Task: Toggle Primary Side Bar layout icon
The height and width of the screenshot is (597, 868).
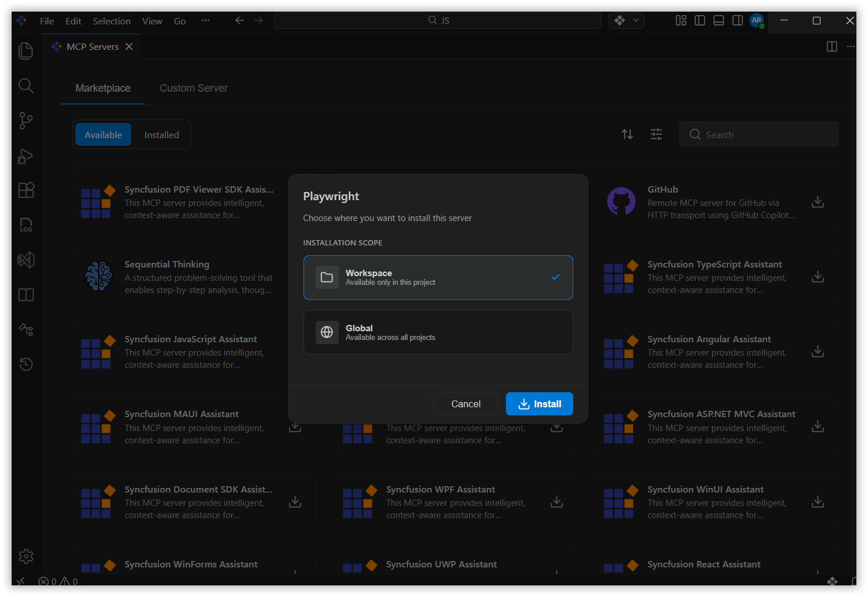Action: 700,20
